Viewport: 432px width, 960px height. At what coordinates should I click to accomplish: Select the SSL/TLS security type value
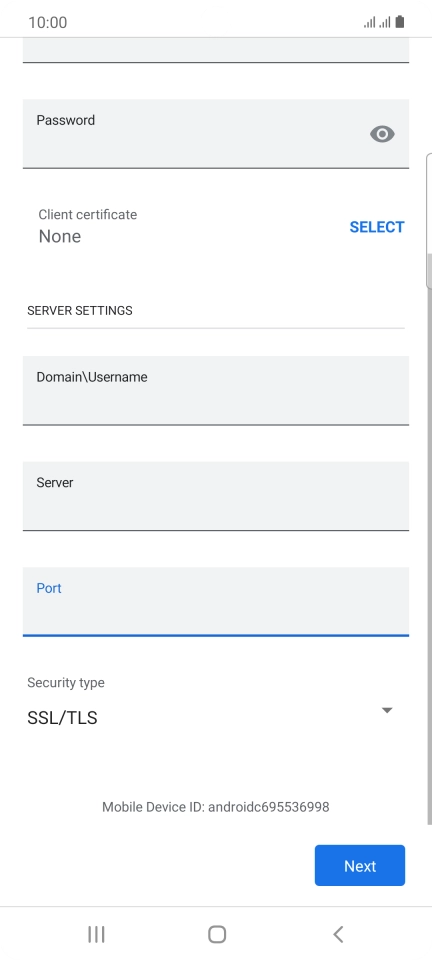point(62,718)
